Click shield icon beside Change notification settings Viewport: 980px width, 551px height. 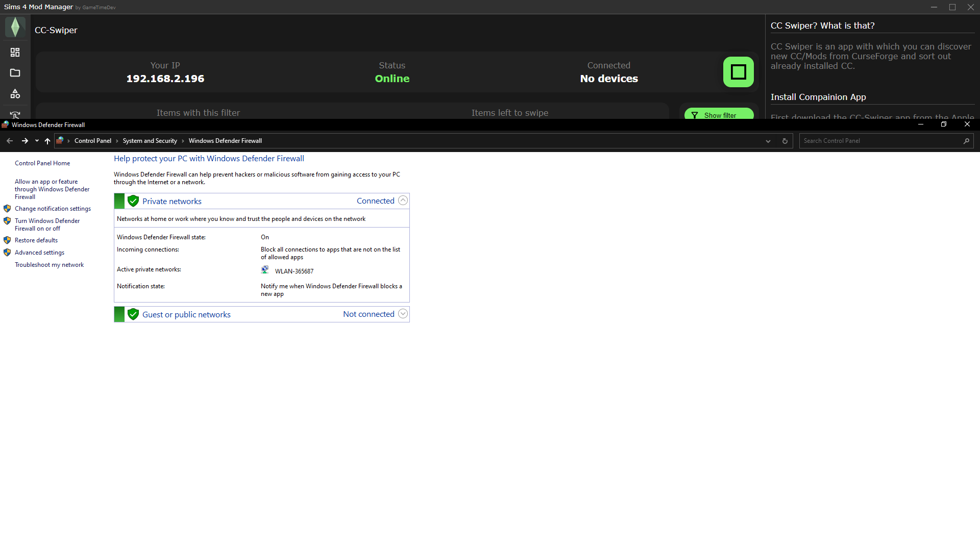coord(7,209)
